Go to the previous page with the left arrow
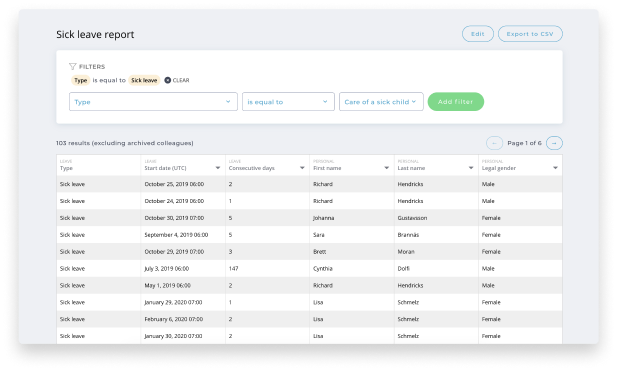617x371 pixels. [494, 143]
